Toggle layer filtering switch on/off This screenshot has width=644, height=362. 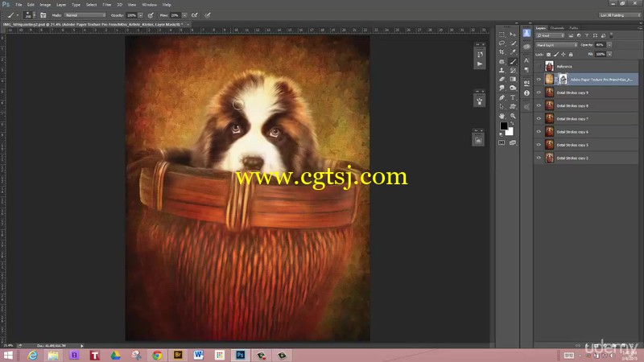(611, 35)
